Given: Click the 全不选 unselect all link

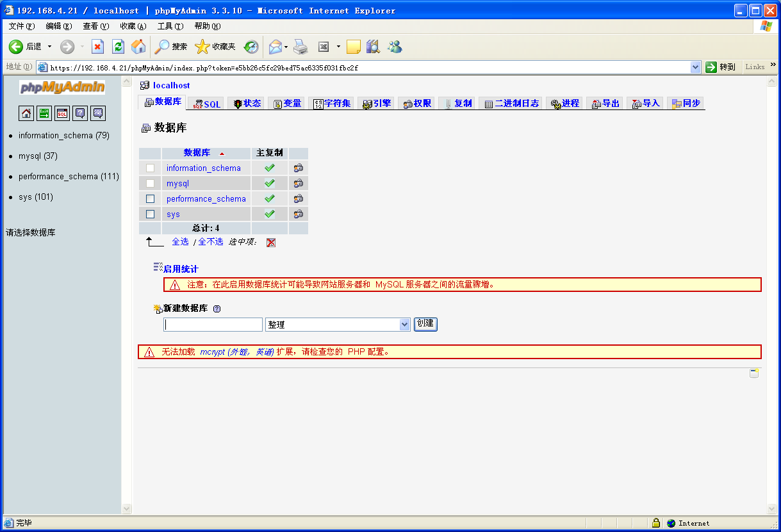Looking at the screenshot, I should (x=211, y=242).
